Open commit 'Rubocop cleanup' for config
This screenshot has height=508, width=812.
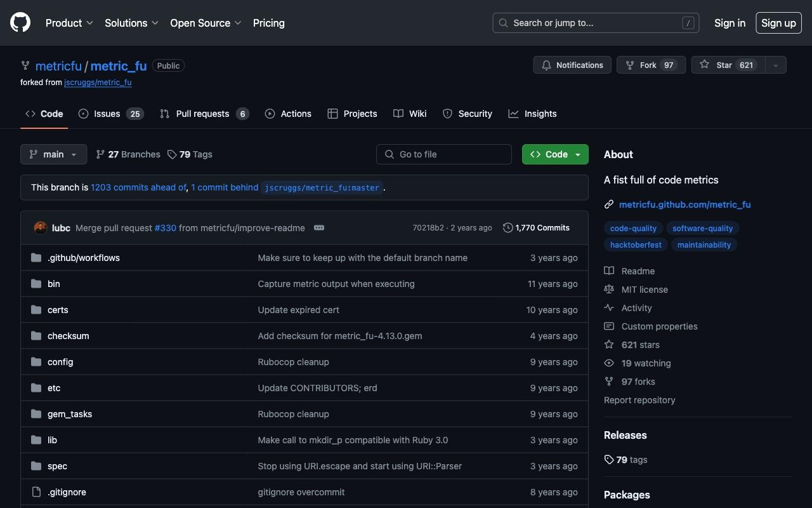(x=293, y=362)
